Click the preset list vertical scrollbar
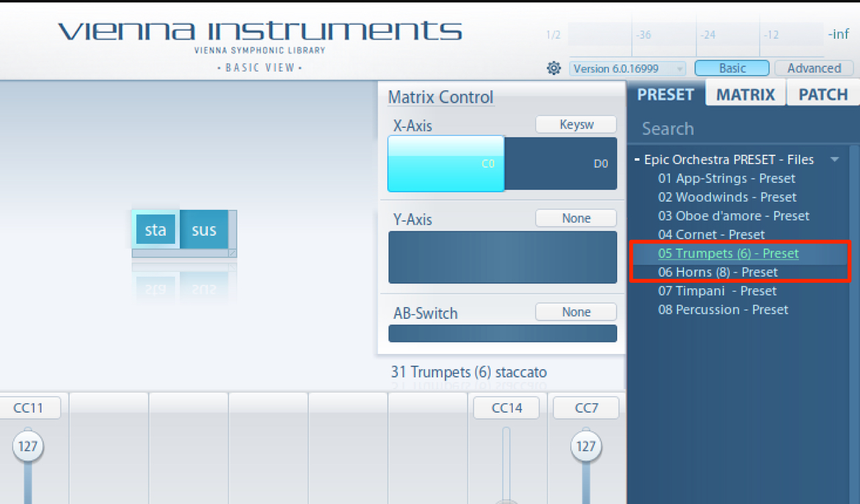 [854, 324]
